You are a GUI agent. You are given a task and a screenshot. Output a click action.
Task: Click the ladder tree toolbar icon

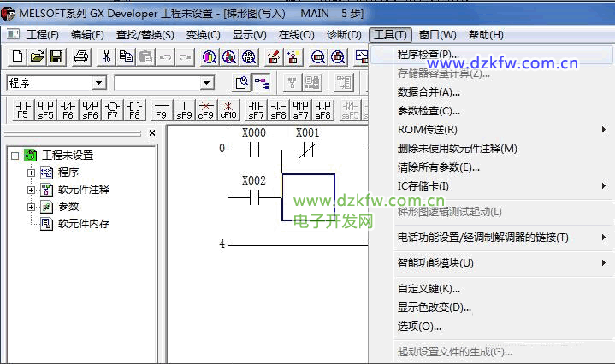tap(261, 83)
